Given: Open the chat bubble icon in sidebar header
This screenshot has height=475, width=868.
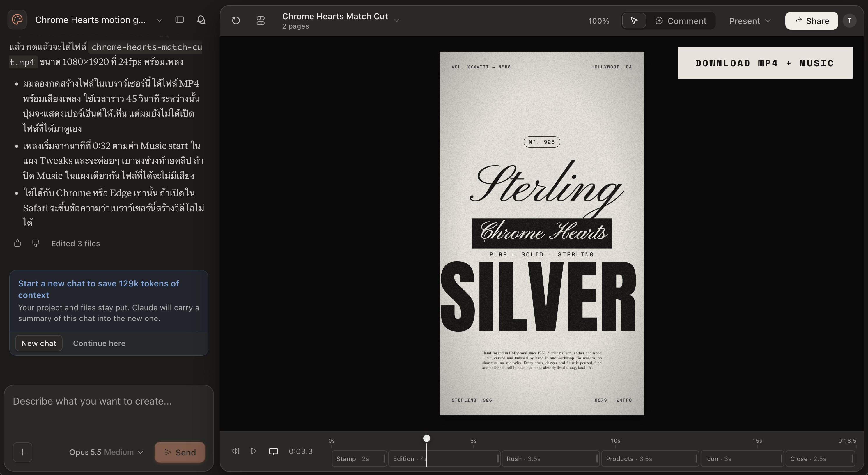Looking at the screenshot, I should [x=201, y=20].
